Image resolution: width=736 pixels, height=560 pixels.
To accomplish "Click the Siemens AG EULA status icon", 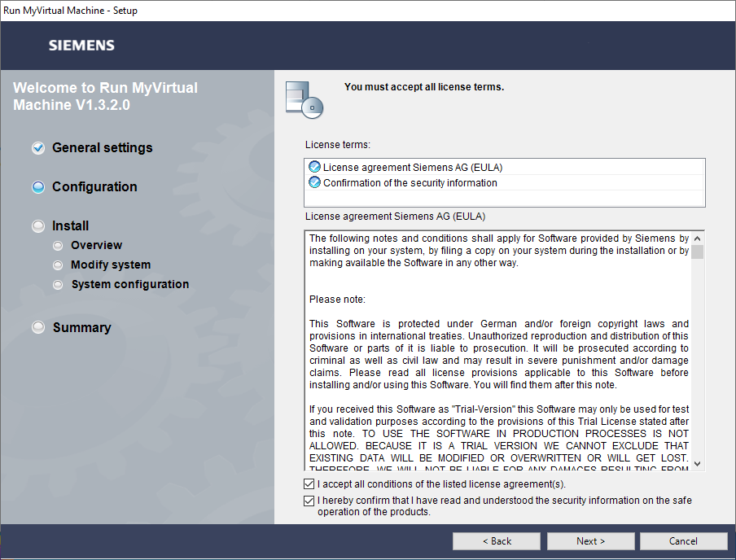I will (x=314, y=167).
